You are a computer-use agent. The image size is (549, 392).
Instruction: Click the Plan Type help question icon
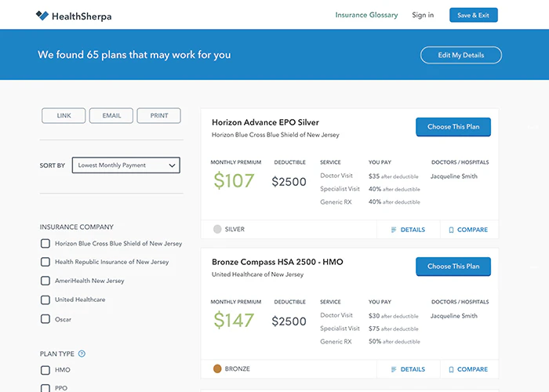pos(82,354)
